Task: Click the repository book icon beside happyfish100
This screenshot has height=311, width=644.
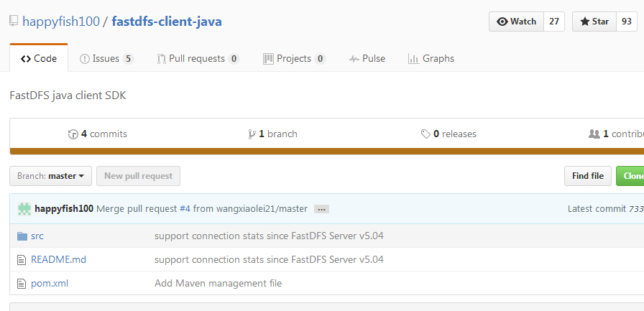Action: (14, 21)
